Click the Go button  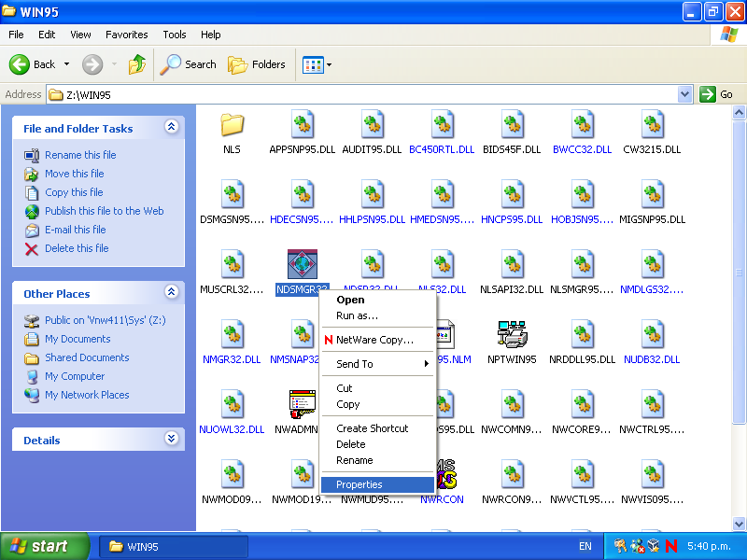point(716,94)
